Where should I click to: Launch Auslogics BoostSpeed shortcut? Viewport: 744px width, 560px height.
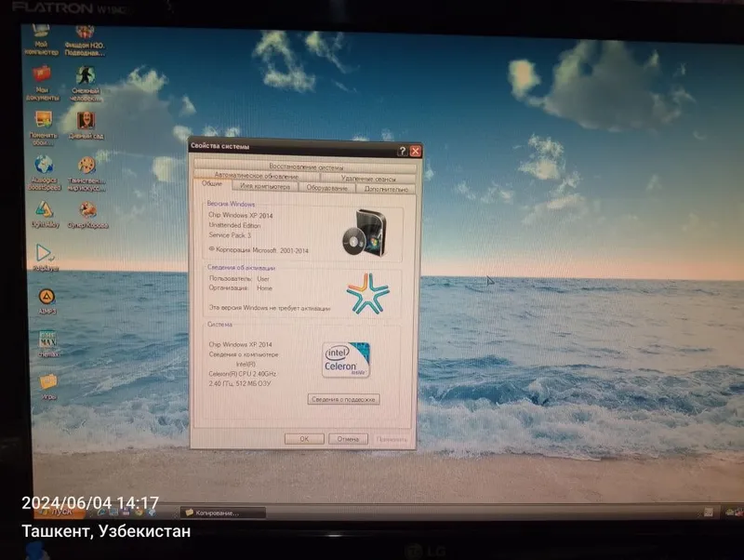[x=44, y=173]
